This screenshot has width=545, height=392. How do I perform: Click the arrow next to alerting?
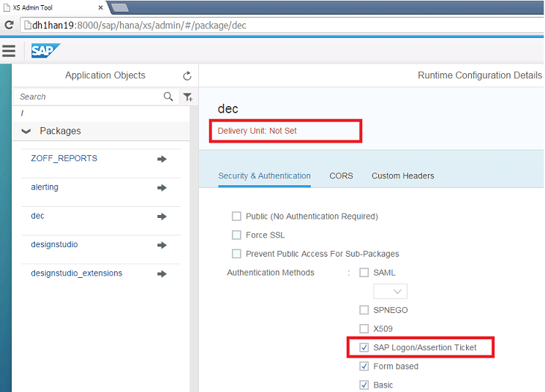coord(162,188)
